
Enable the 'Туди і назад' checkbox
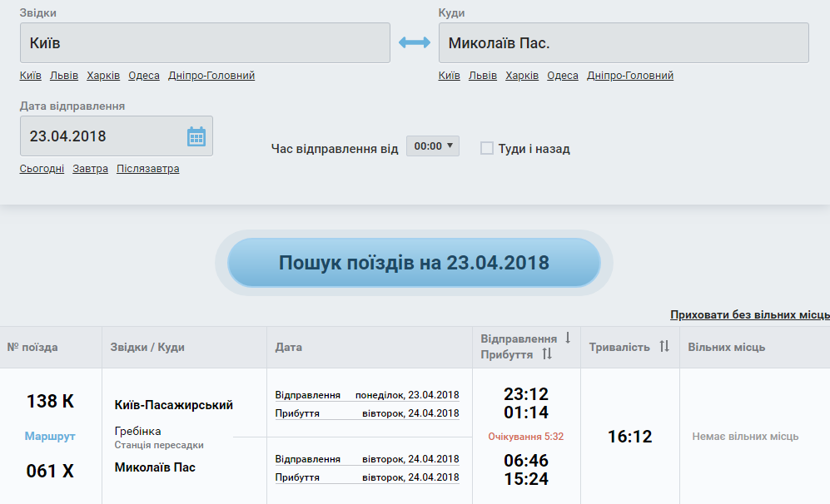[487, 148]
